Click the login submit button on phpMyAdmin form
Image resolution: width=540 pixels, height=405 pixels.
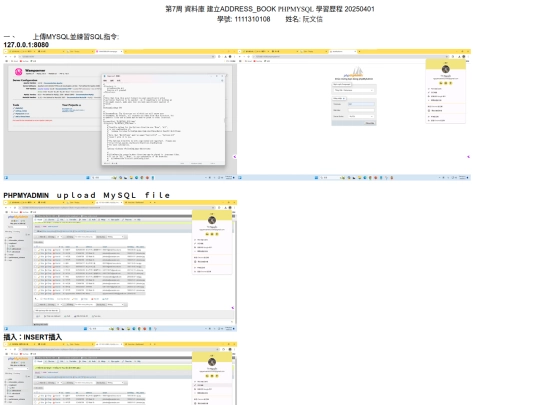370,123
